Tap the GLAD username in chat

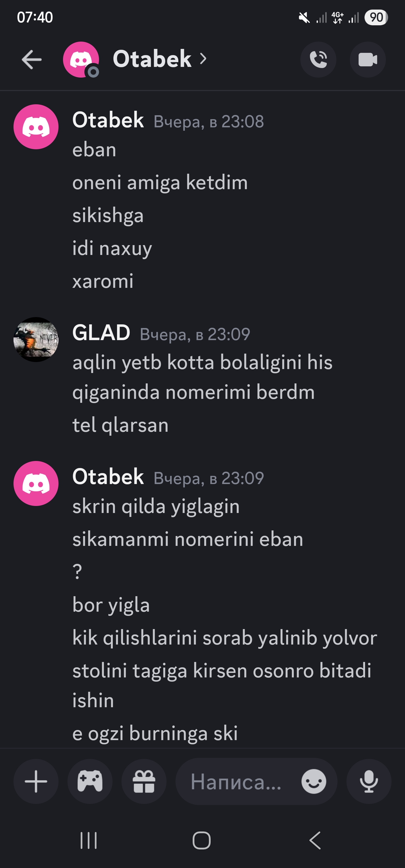(x=101, y=333)
